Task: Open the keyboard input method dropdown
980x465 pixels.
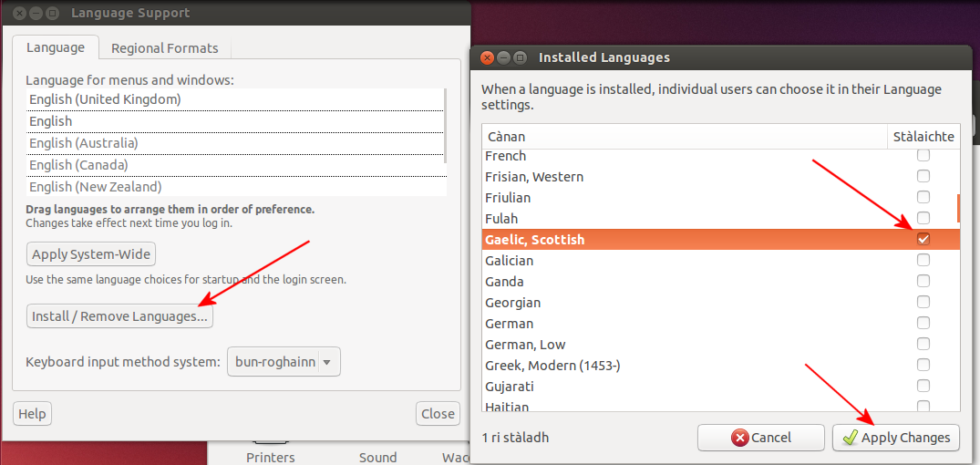Action: [283, 362]
